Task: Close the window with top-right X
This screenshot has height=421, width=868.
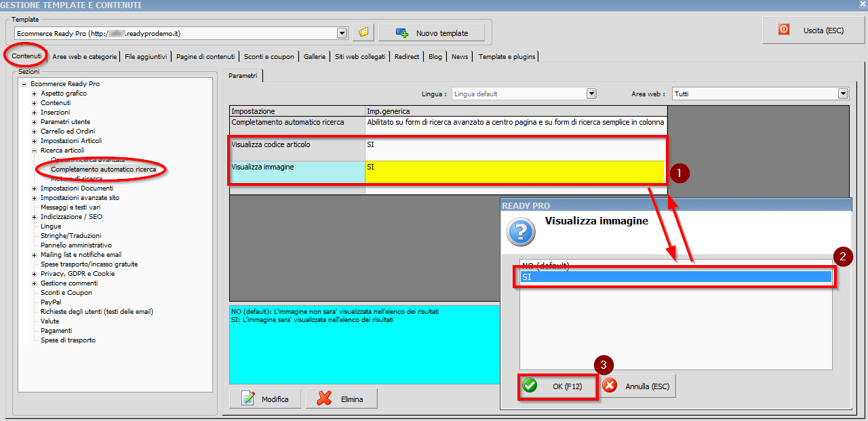Action: click(x=861, y=4)
